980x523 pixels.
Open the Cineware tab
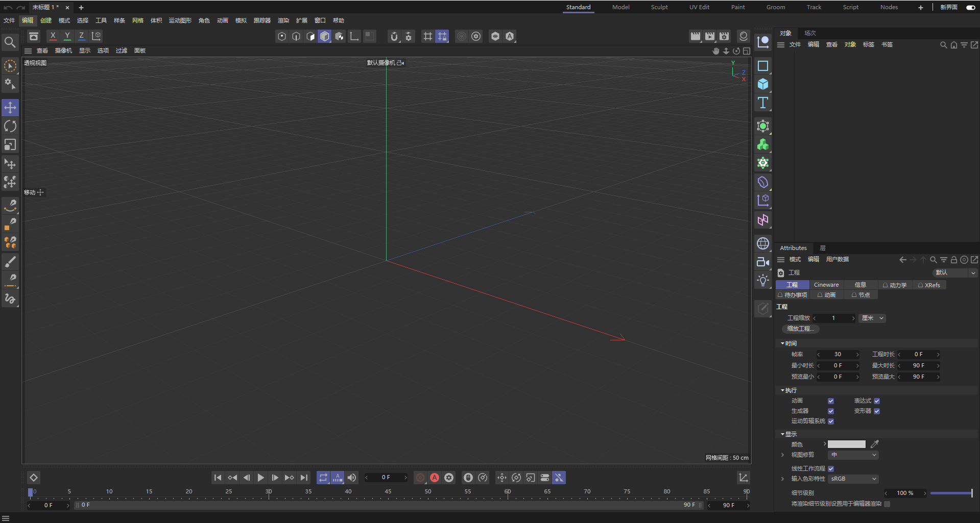tap(826, 285)
